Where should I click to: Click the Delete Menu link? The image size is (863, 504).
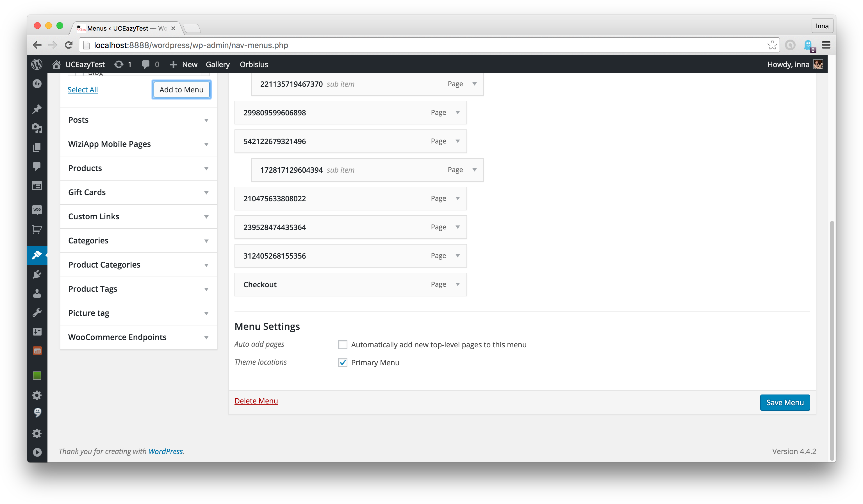coord(256,401)
